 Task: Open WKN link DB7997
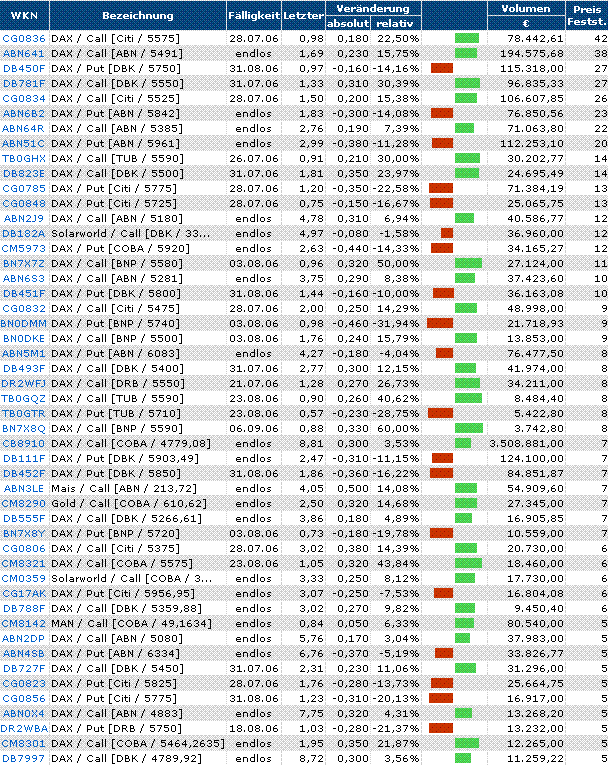24,759
